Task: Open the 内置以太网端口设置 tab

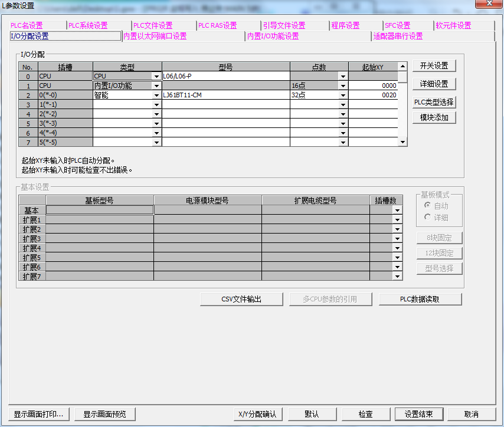Action: 155,36
